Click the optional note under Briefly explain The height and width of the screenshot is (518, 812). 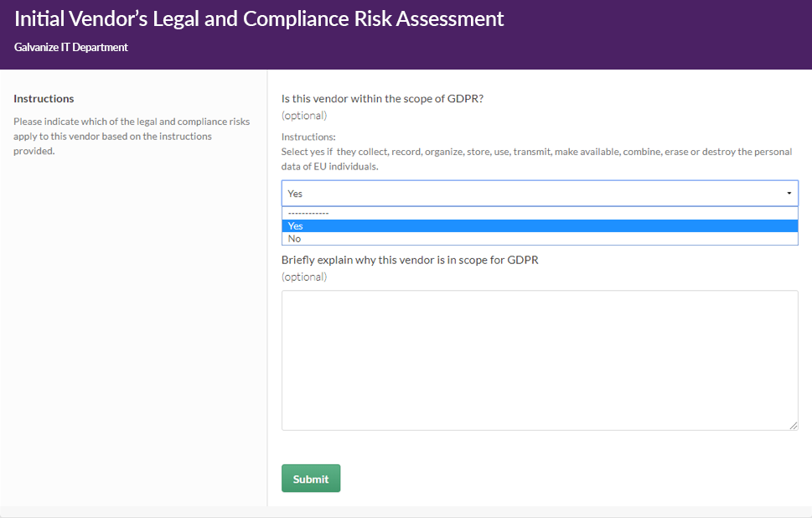304,277
